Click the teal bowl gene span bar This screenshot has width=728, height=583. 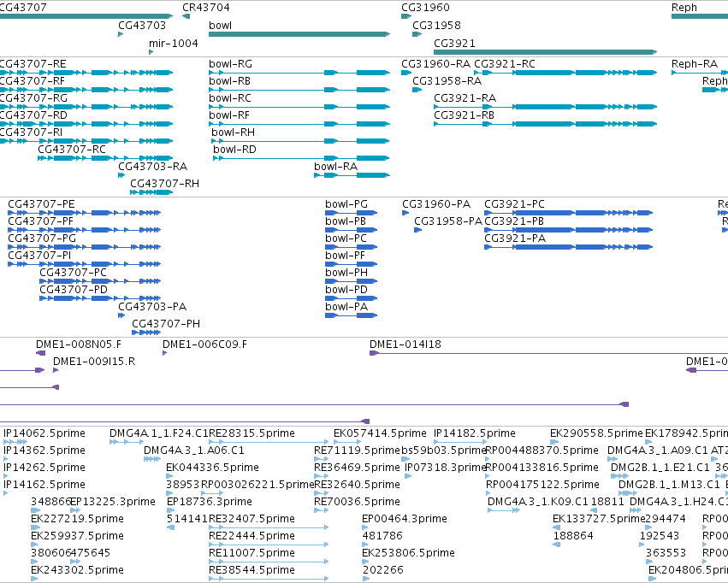299,34
